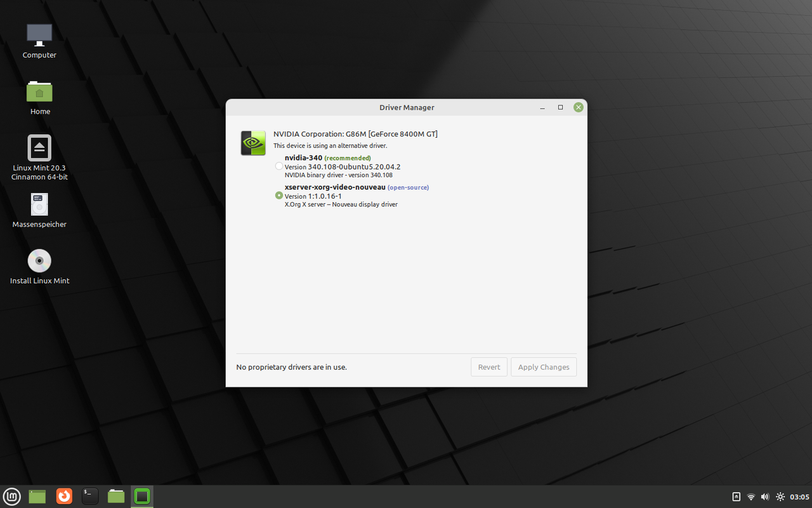Click the '(open-source)' label
This screenshot has height=508, width=812.
click(x=408, y=187)
